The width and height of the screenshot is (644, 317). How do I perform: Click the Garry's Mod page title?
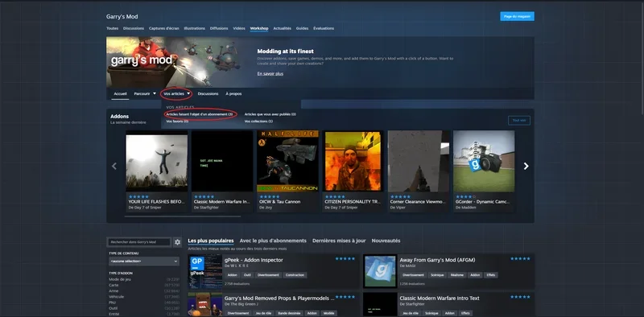point(122,17)
